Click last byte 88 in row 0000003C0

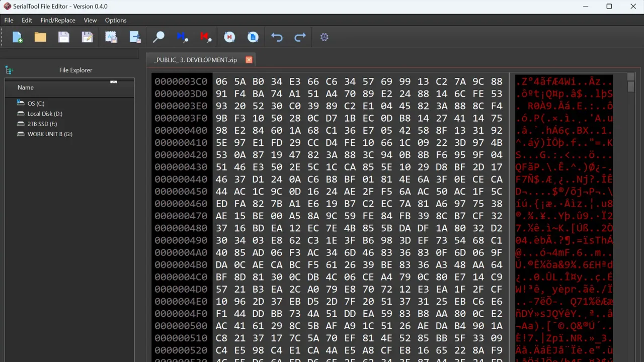(x=497, y=81)
